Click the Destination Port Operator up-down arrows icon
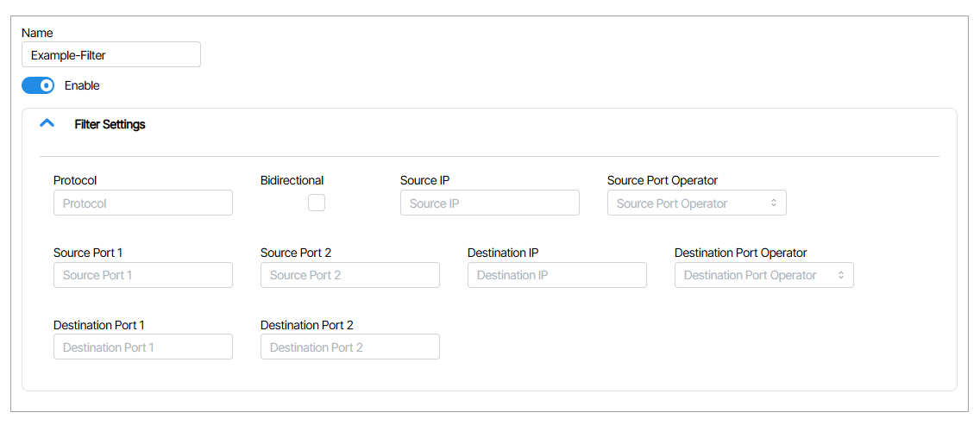Viewport: 980px width, 425px height. tap(841, 275)
